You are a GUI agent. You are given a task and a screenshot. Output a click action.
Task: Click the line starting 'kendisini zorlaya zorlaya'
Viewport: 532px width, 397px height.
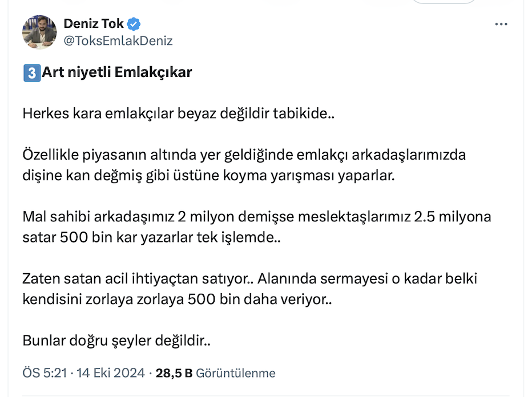coord(177,299)
